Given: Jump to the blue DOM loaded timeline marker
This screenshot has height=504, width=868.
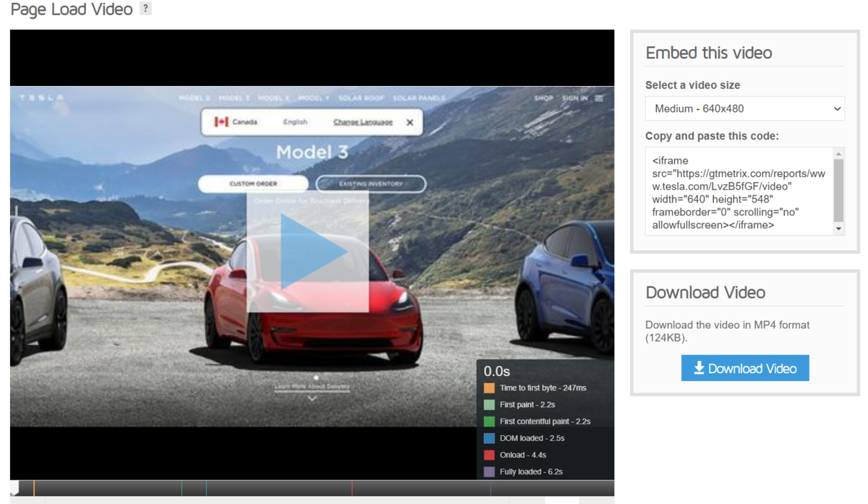Looking at the screenshot, I should [206, 489].
